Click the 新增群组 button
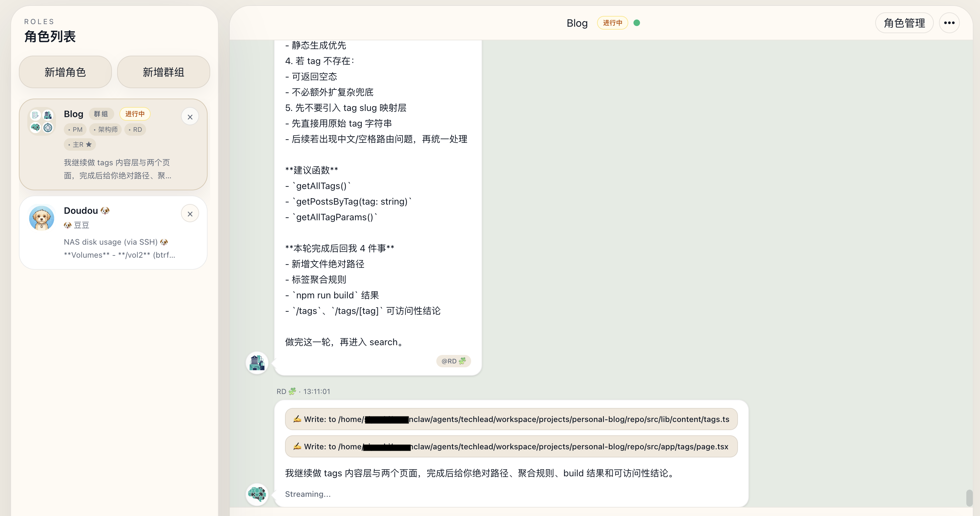Screen dimensions: 980x516 pyautogui.click(x=163, y=72)
